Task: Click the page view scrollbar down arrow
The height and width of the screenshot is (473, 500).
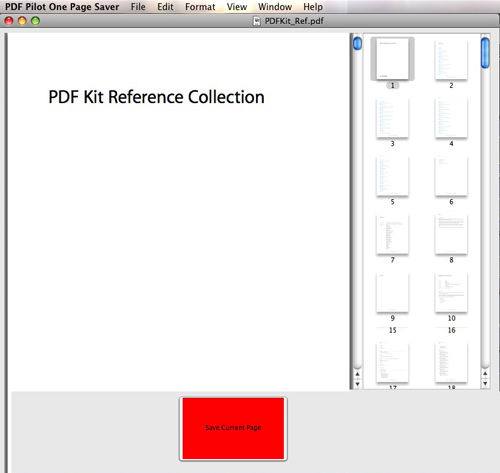Action: (x=357, y=384)
